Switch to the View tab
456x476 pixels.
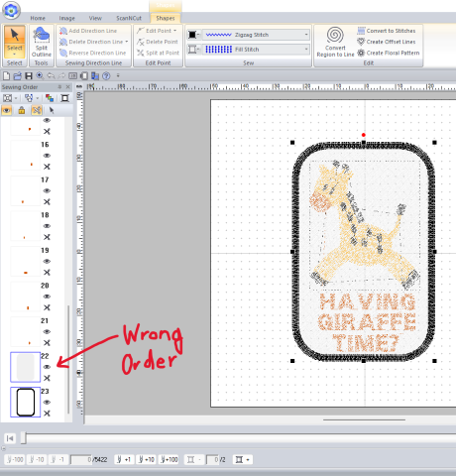[x=95, y=18]
